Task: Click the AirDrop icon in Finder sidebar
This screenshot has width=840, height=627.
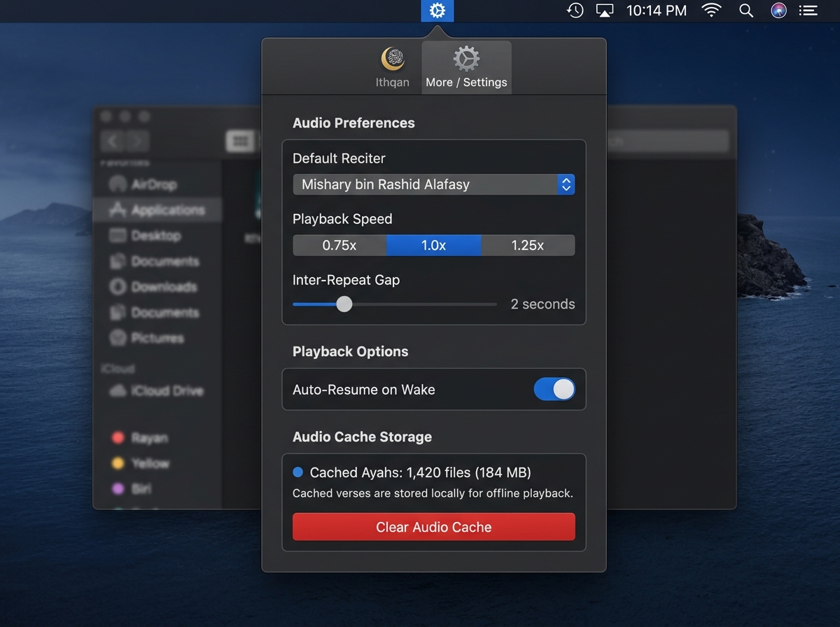Action: [x=118, y=185]
